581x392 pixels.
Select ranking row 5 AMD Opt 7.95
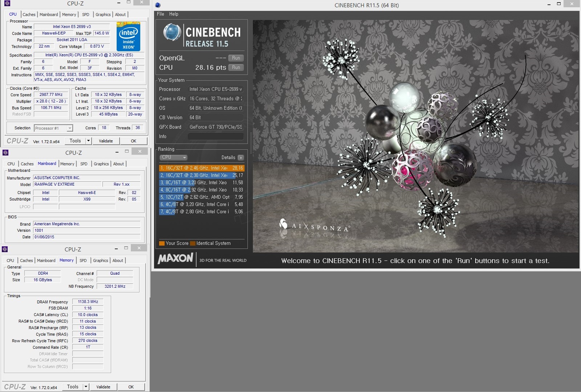point(202,197)
